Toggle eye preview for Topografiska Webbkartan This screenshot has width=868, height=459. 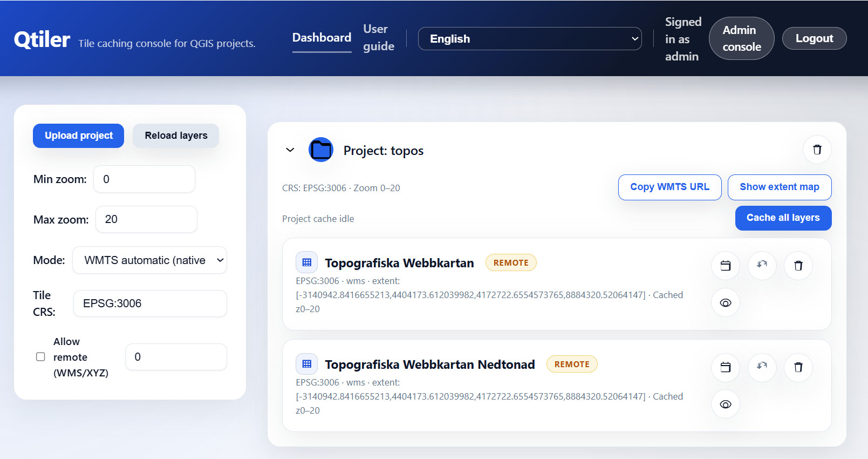pos(726,303)
